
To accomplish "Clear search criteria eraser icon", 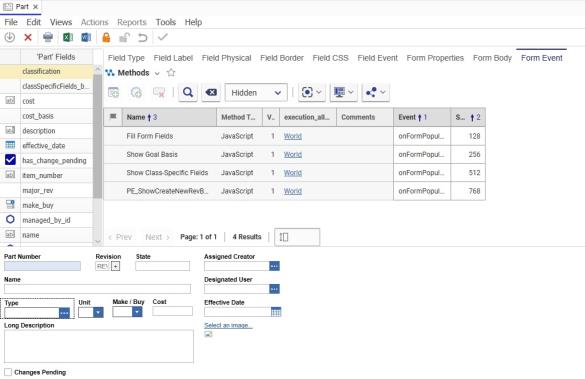I will click(x=211, y=92).
